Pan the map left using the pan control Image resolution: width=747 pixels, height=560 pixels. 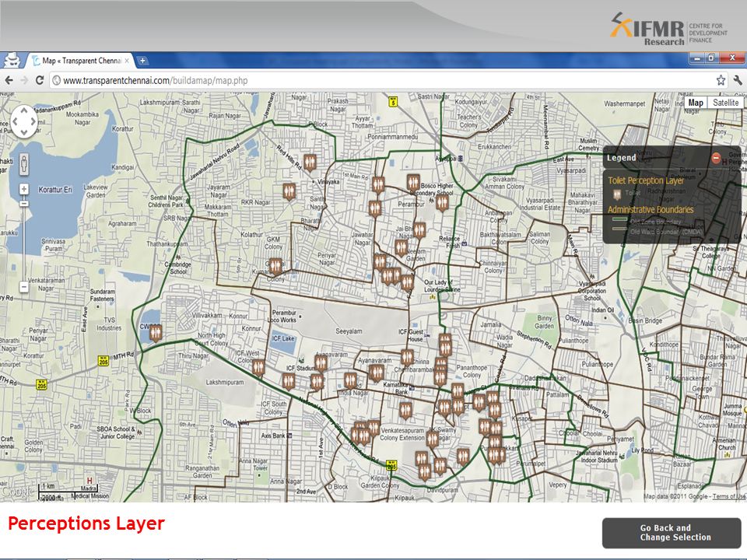tap(15, 121)
